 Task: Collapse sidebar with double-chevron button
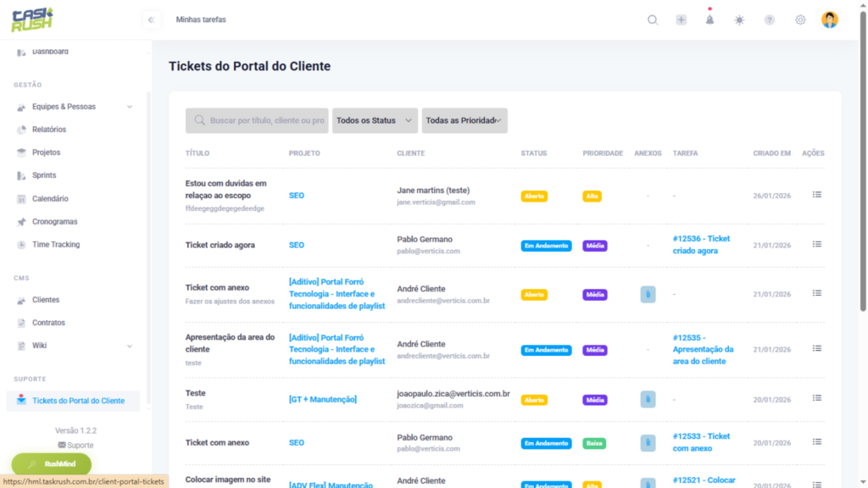pyautogui.click(x=151, y=19)
